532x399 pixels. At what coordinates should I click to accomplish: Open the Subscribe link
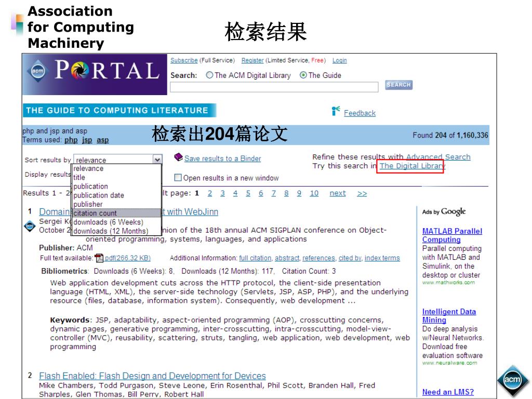coord(184,60)
